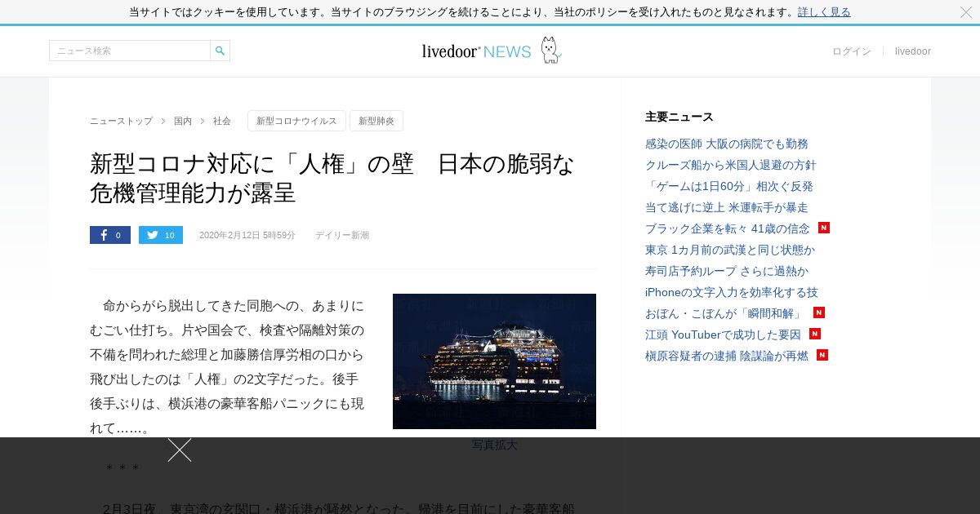Viewport: 980px width, 514px height.
Task: Focus the ニュース検索 search field
Action: pyautogui.click(x=130, y=51)
